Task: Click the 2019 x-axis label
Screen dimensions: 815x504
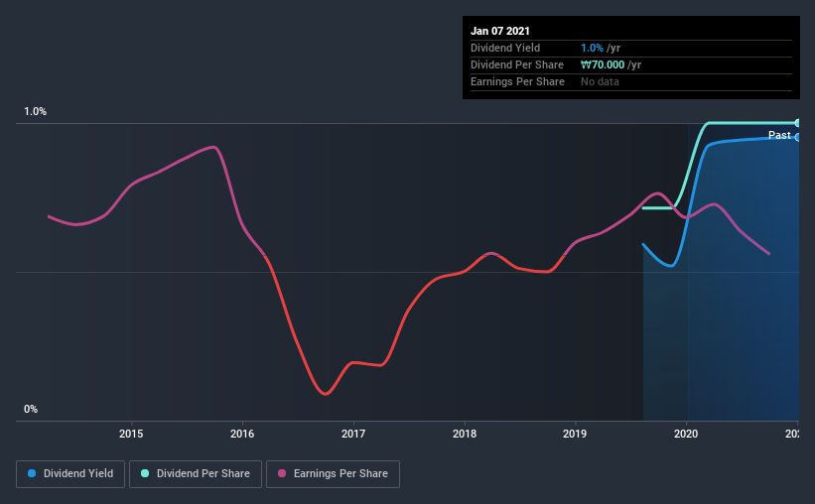Action: 575,434
